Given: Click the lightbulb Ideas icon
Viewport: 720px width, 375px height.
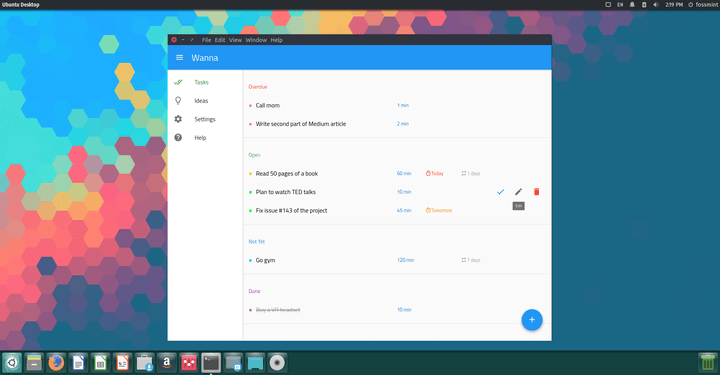Looking at the screenshot, I should click(x=178, y=101).
